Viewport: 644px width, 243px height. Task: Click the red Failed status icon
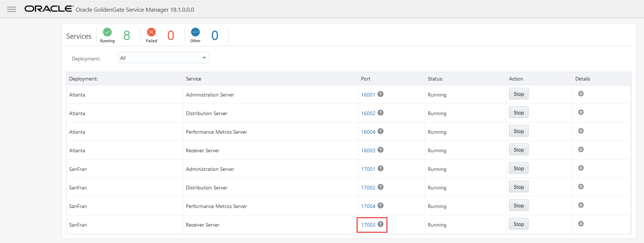click(x=151, y=32)
